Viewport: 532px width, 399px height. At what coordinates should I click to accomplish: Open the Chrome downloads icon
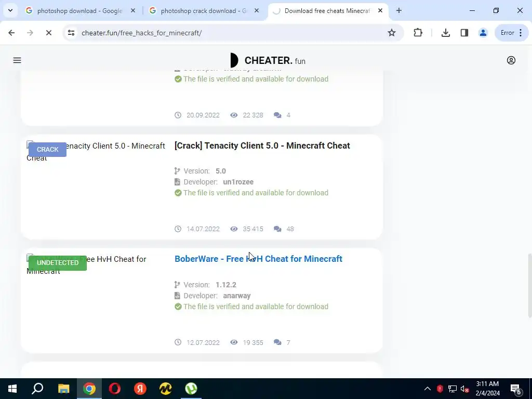[445, 33]
